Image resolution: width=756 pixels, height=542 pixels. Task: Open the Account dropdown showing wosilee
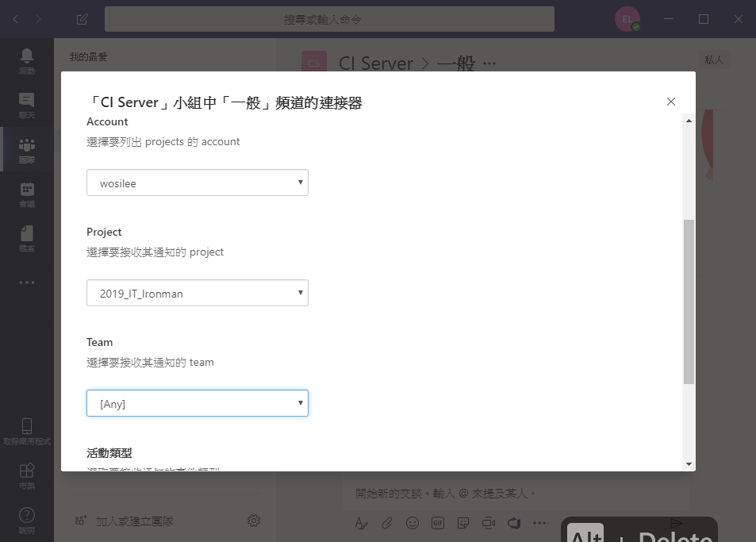[x=198, y=183]
